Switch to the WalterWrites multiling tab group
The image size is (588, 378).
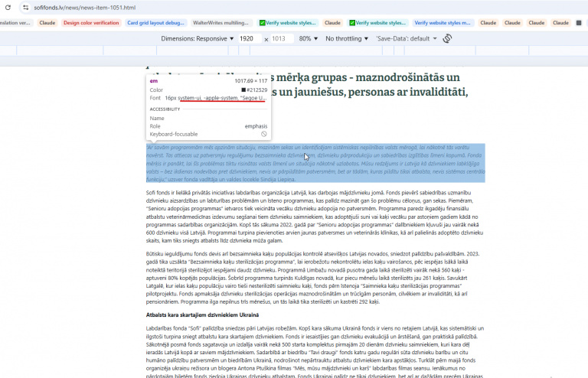click(220, 23)
